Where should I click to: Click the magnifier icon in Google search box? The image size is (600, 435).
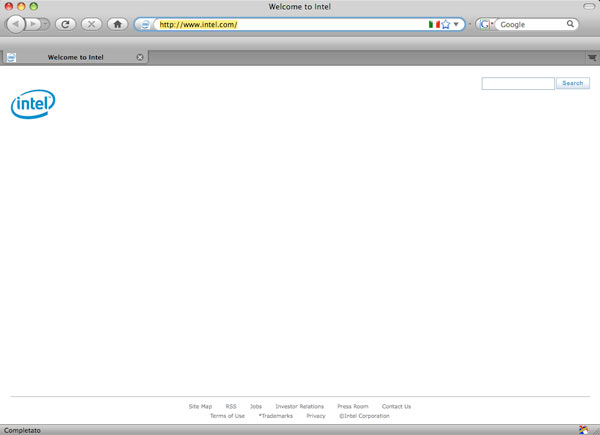[x=570, y=24]
